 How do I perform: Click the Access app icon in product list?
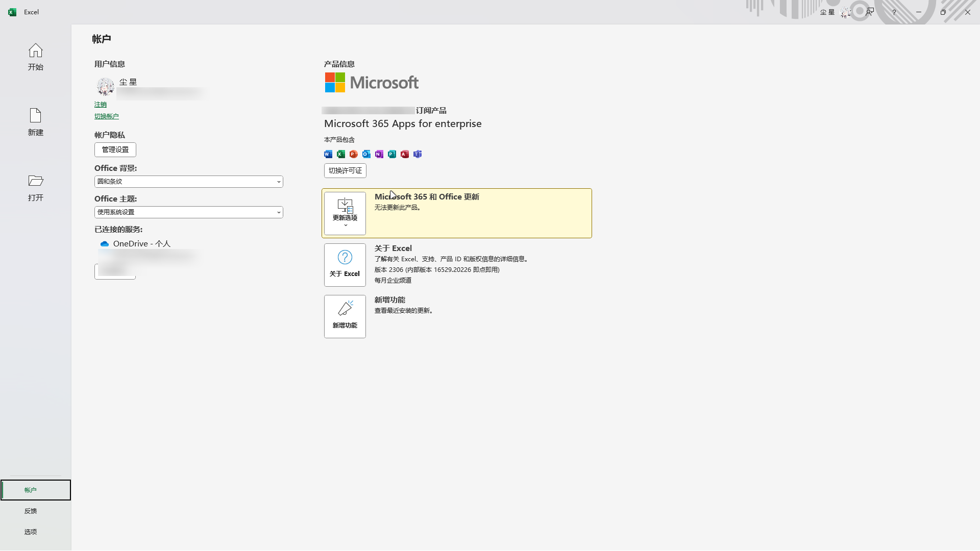(405, 154)
